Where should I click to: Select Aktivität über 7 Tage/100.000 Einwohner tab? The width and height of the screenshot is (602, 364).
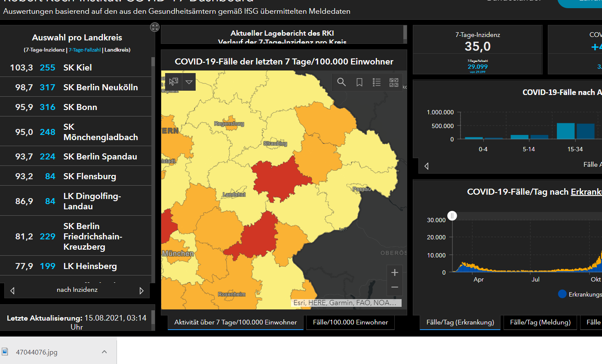pos(235,322)
